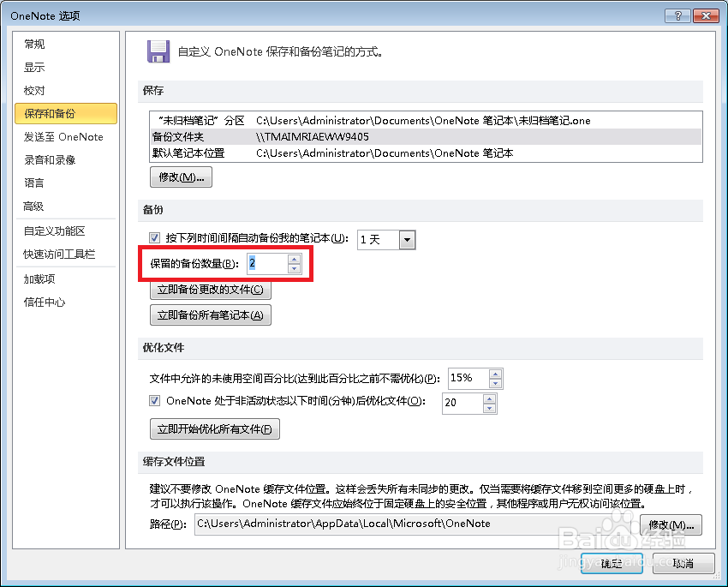
Task: Select the 显示 category
Action: [65, 68]
